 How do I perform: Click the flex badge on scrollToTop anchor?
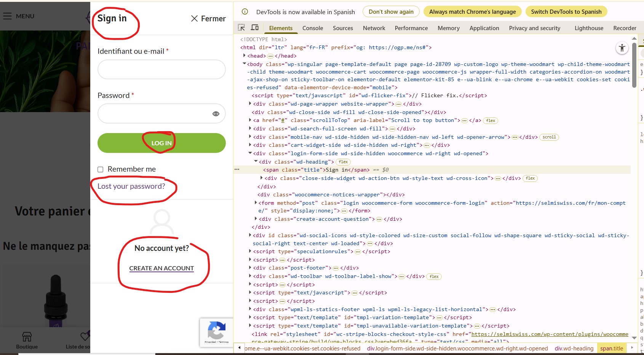(491, 120)
